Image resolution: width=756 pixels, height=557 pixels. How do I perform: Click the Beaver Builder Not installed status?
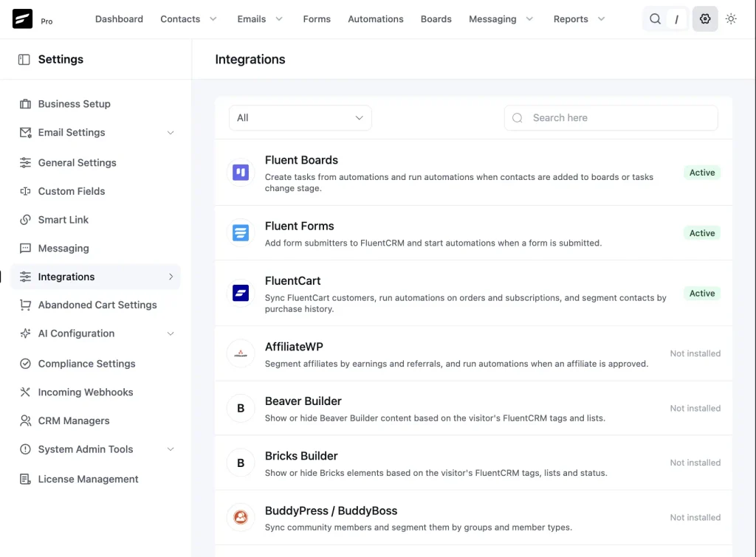695,409
